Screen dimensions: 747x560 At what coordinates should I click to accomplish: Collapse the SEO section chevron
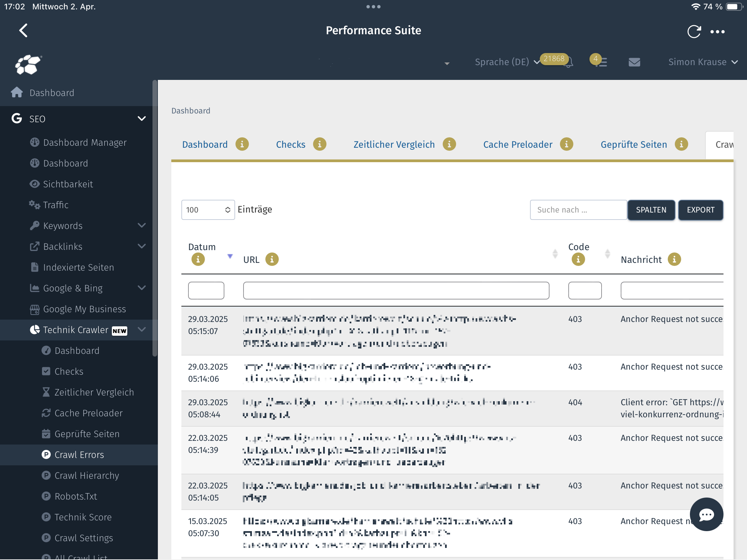coord(141,119)
